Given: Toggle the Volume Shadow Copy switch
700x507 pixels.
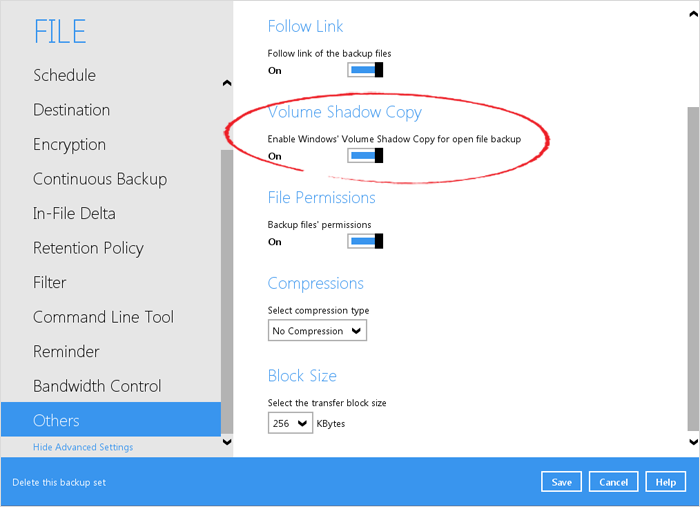Looking at the screenshot, I should point(365,156).
